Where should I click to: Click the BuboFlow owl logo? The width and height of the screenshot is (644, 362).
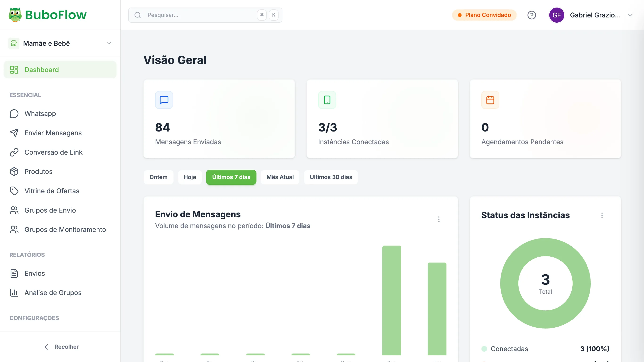coord(15,15)
